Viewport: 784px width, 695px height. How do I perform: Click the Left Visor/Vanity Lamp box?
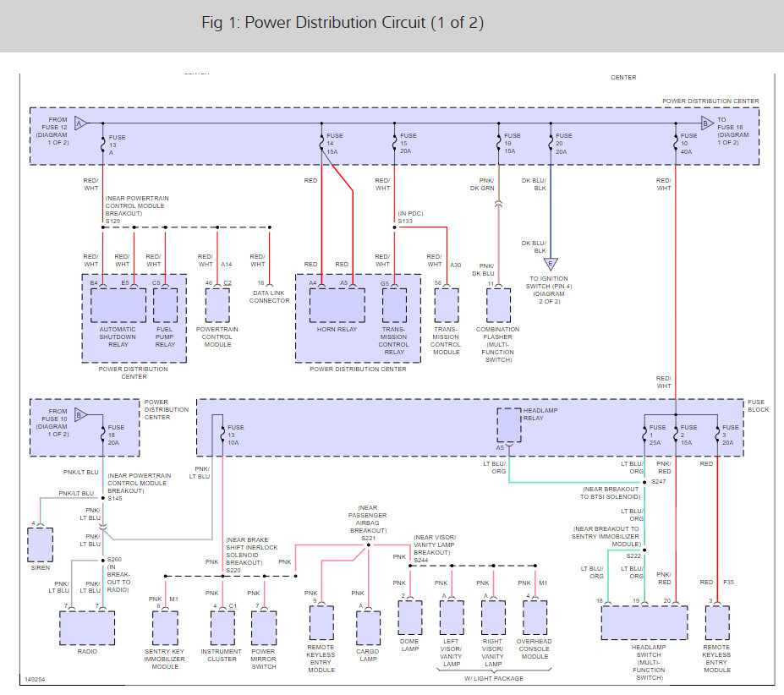pyautogui.click(x=452, y=617)
